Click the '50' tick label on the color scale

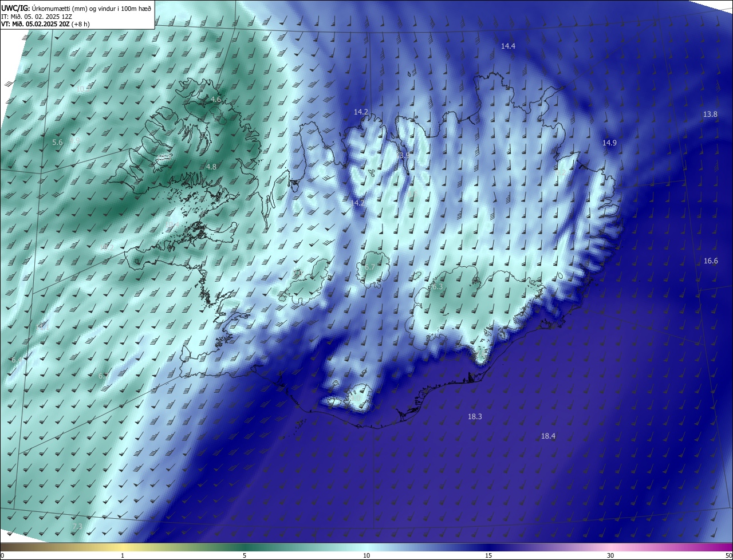(728, 555)
